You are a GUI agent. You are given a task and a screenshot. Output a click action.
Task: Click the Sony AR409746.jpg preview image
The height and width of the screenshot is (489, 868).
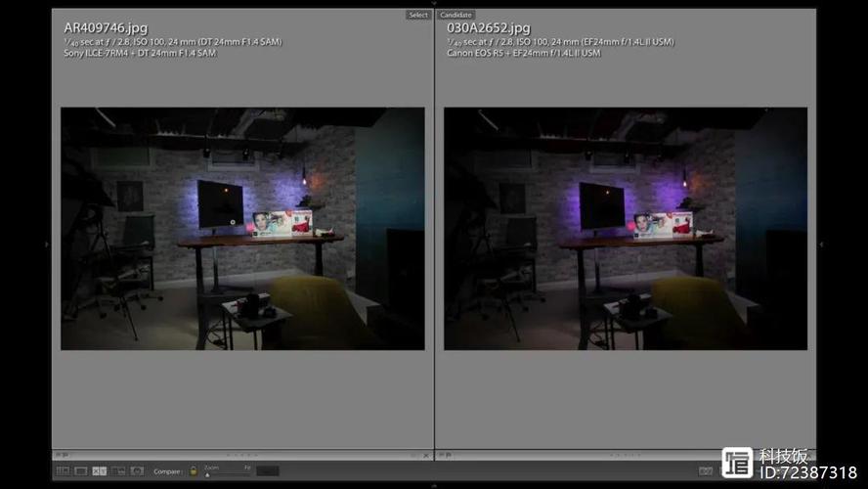[242, 229]
